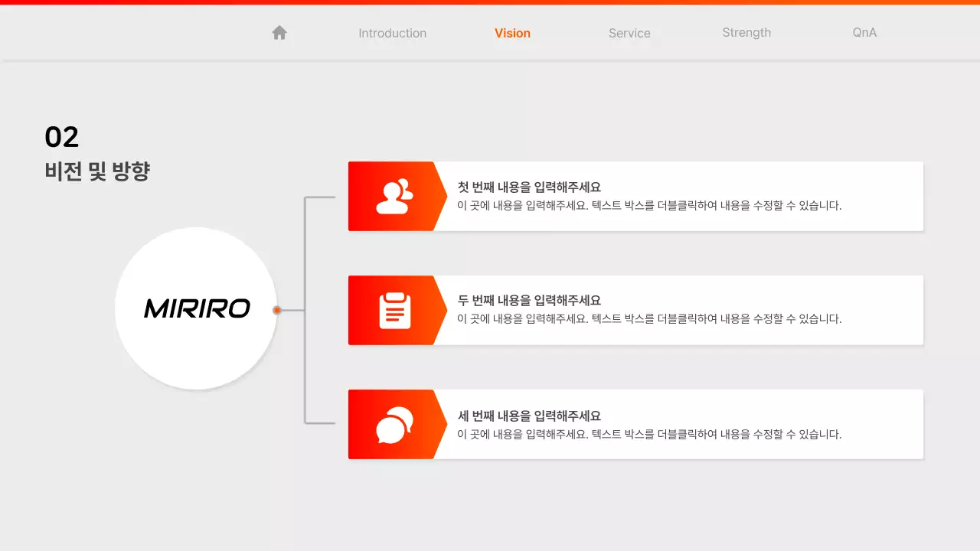Click the clipboard icon on the second card
Screen dimensions: 980x551
[393, 309]
